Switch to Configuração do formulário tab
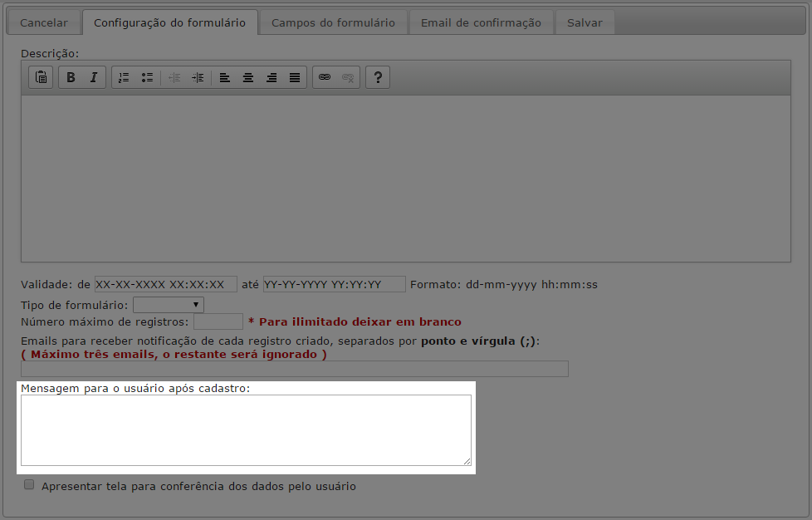 (x=170, y=22)
